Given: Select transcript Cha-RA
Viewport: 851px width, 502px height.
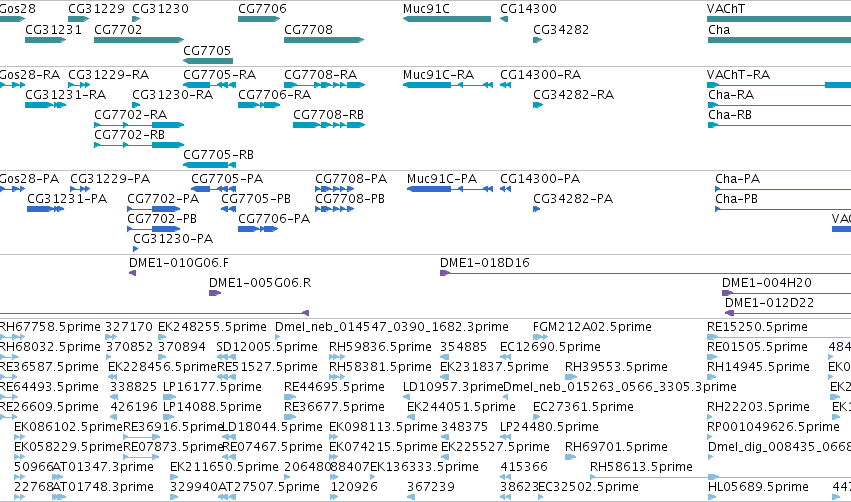Looking at the screenshot, I should point(779,105).
